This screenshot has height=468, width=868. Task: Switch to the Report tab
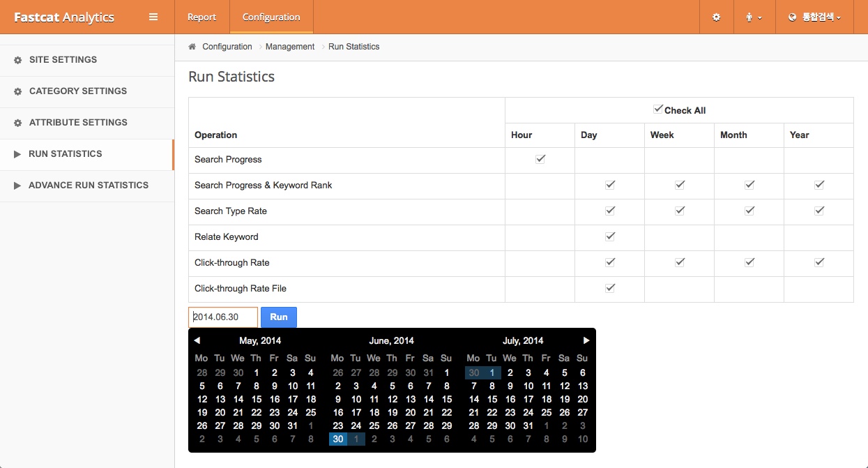(202, 17)
